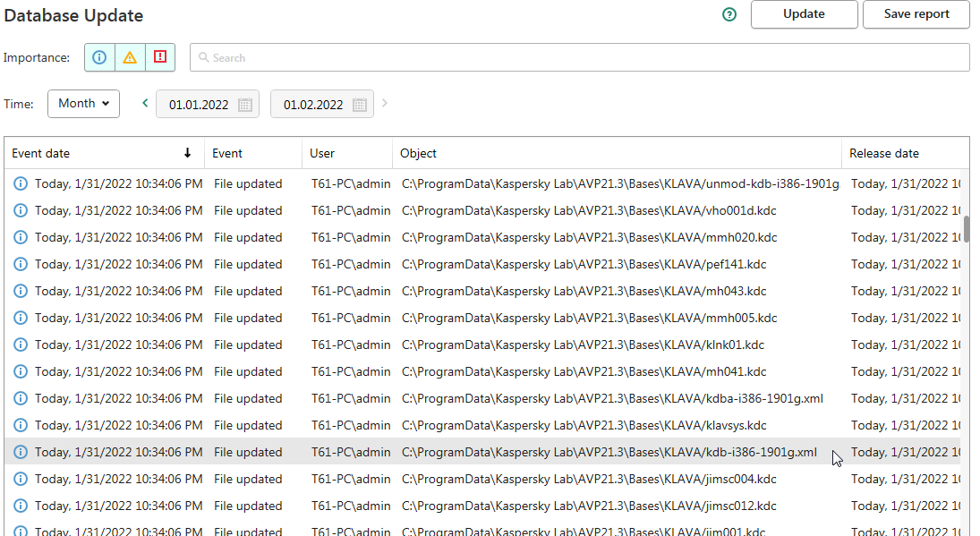Toggle informational importance filter
The height and width of the screenshot is (536, 980).
(x=99, y=57)
